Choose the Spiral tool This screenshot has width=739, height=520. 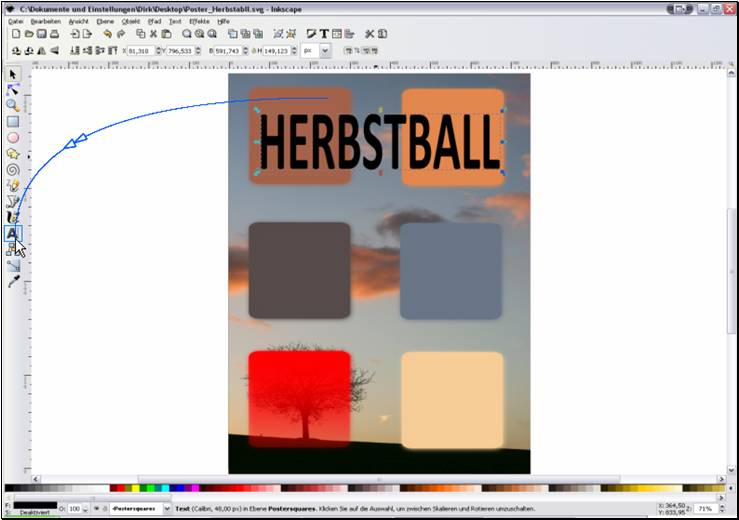[13, 170]
